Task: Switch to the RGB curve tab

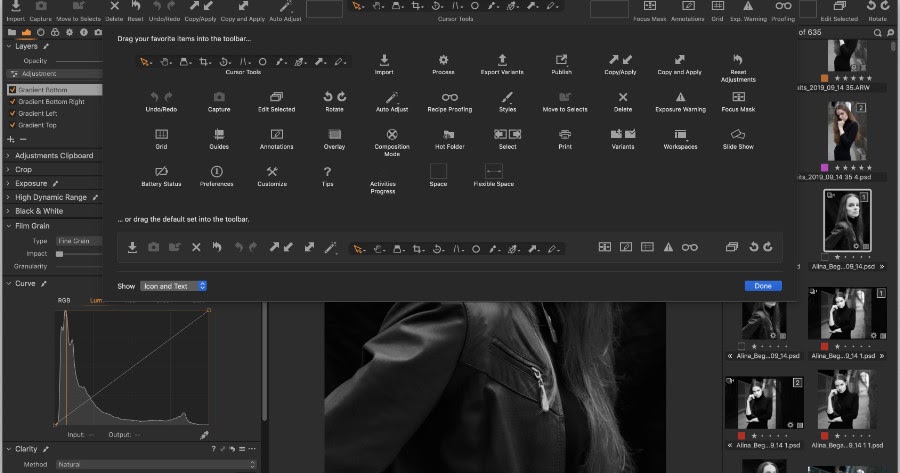Action: (64, 300)
